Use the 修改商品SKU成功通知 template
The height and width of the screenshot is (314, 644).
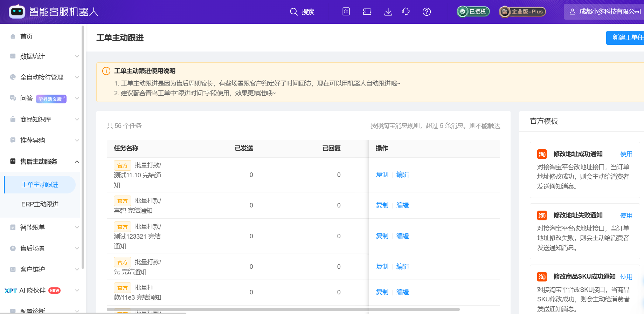626,277
